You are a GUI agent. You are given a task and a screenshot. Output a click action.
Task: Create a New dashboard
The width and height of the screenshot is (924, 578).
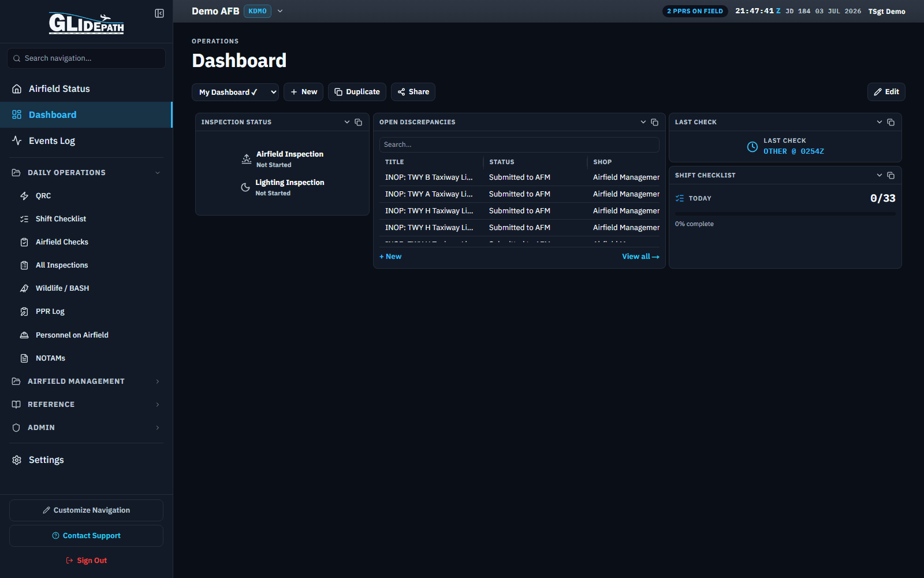[x=303, y=92]
